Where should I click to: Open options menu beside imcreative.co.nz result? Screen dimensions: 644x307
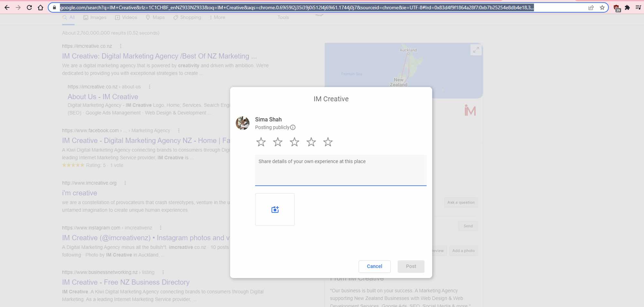tap(121, 46)
